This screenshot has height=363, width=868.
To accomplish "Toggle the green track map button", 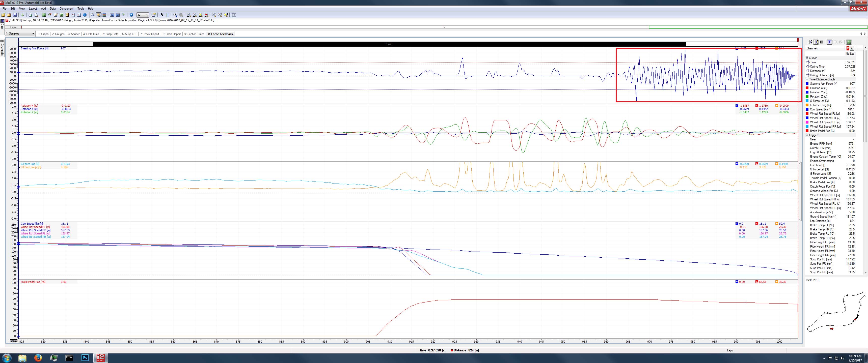I will (849, 42).
